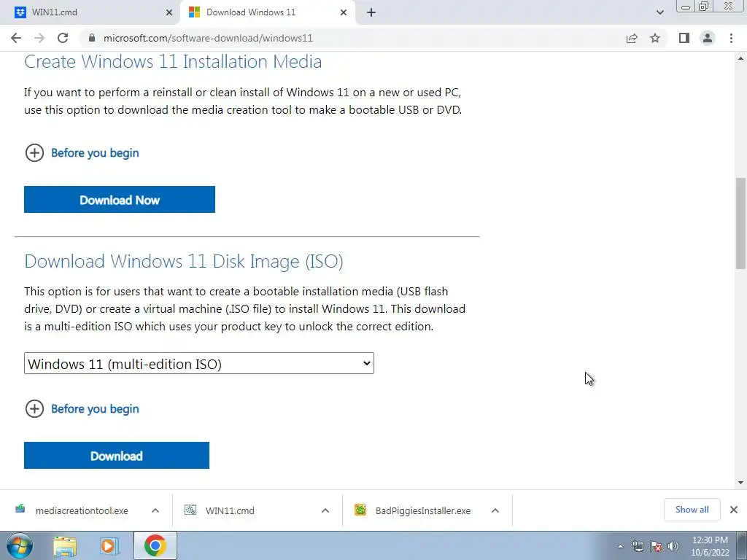The image size is (747, 560).
Task: Click Create Windows 11 Installation Media heading
Action: (x=173, y=62)
